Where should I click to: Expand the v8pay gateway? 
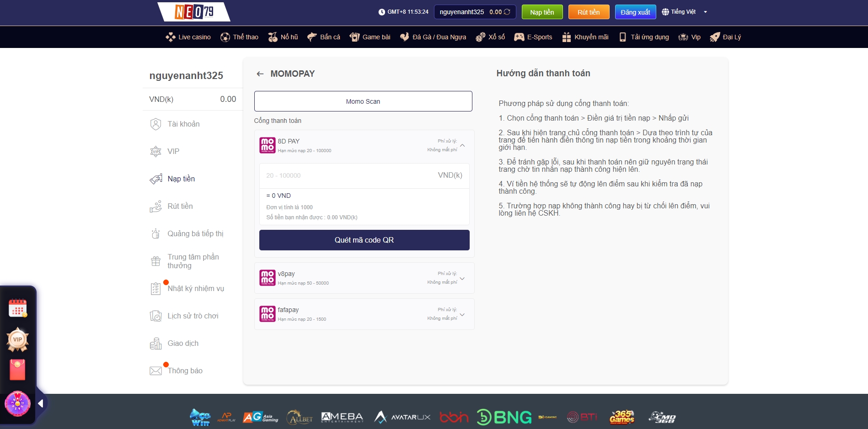(x=462, y=278)
